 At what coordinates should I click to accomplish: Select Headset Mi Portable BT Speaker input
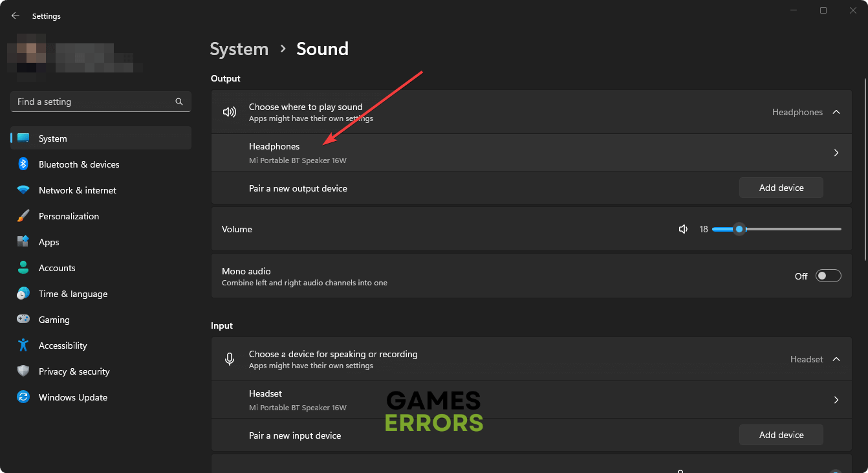(x=532, y=400)
